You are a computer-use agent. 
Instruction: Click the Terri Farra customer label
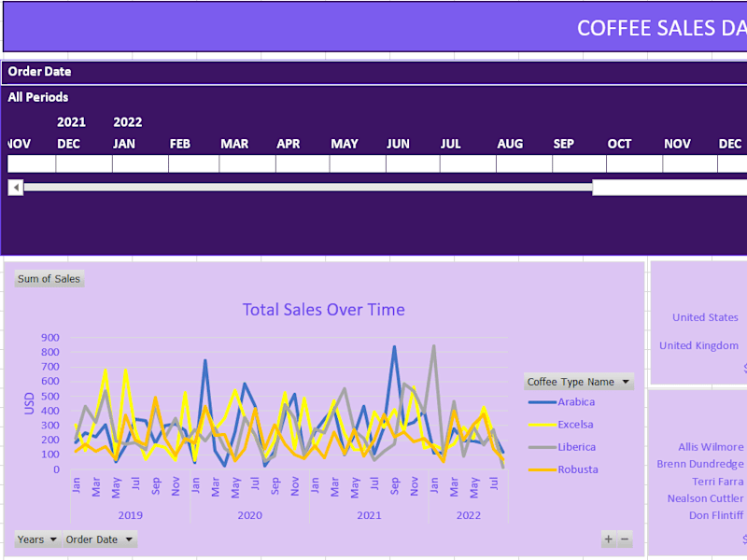[x=717, y=482]
